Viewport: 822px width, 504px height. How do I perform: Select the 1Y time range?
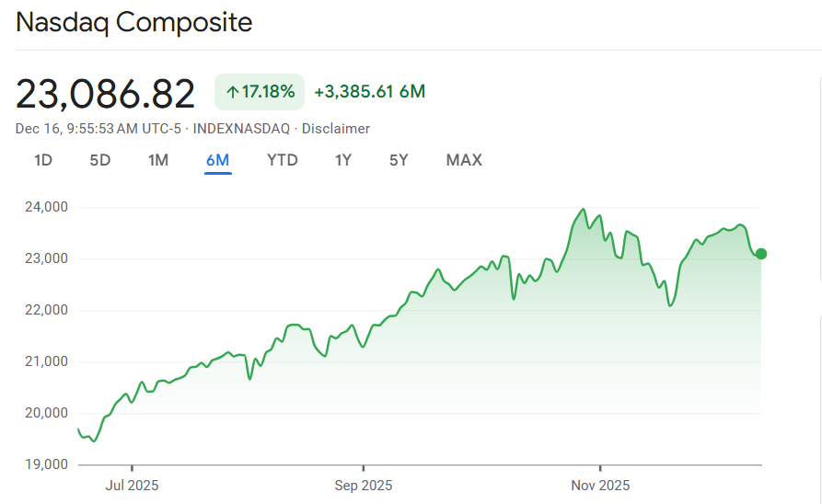pyautogui.click(x=343, y=160)
